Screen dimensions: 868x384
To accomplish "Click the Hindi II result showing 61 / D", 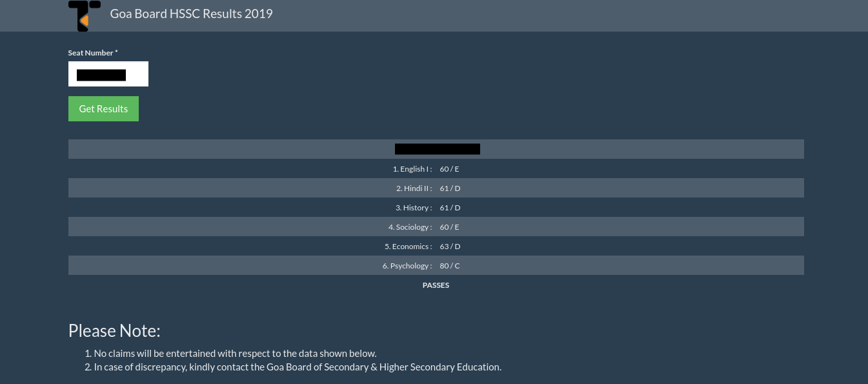I will [x=450, y=188].
